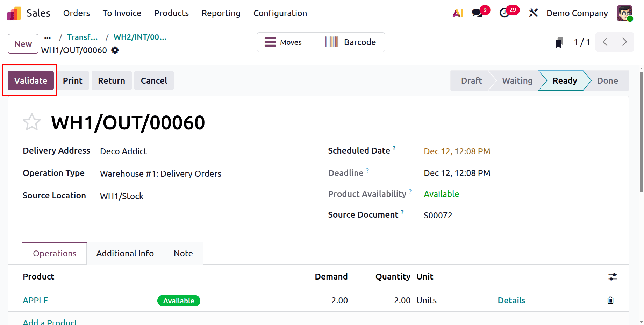
Task: Expand the breadcrumb ellipsis menu
Action: click(48, 37)
